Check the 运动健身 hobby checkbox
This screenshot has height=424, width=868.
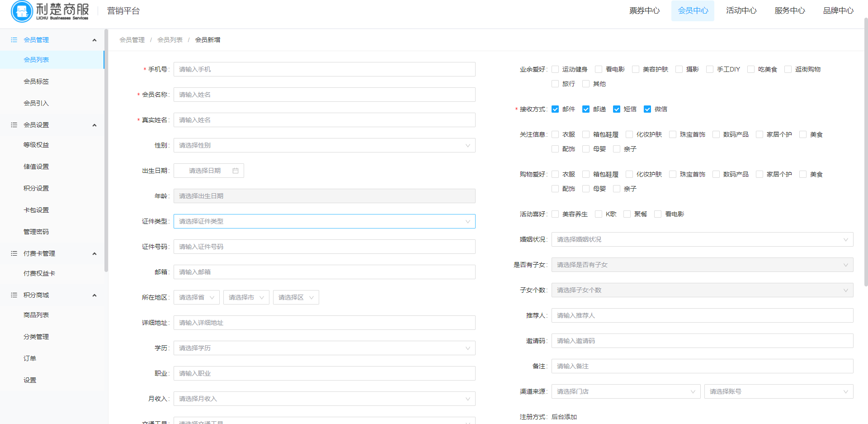click(555, 69)
